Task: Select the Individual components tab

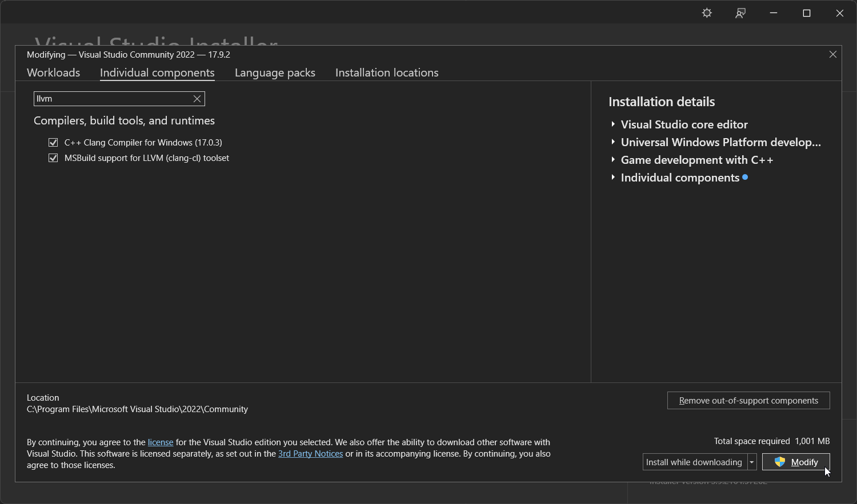Action: pos(157,72)
